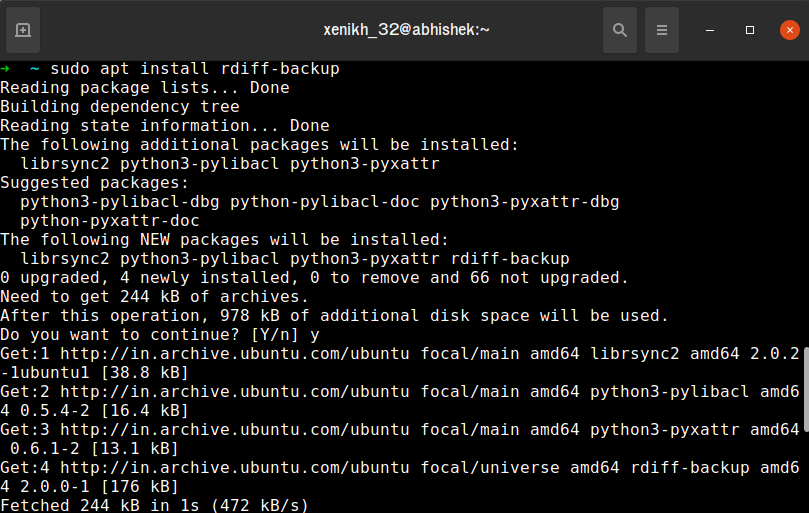Click python3-pylibacl-dbg in suggested packages

(x=120, y=202)
